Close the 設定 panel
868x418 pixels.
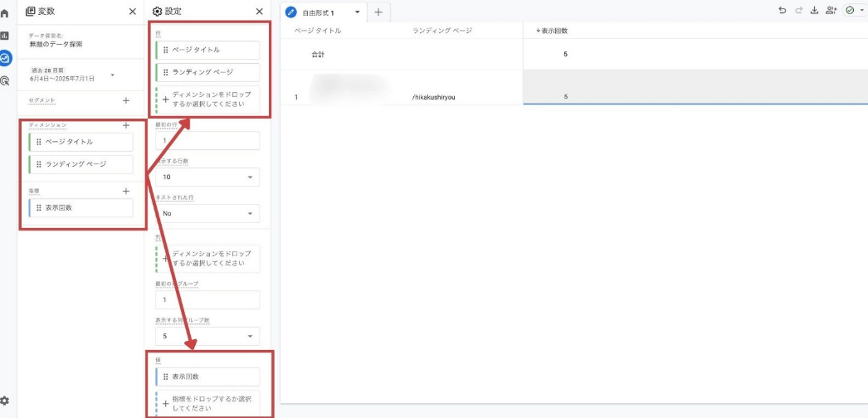[x=259, y=12]
